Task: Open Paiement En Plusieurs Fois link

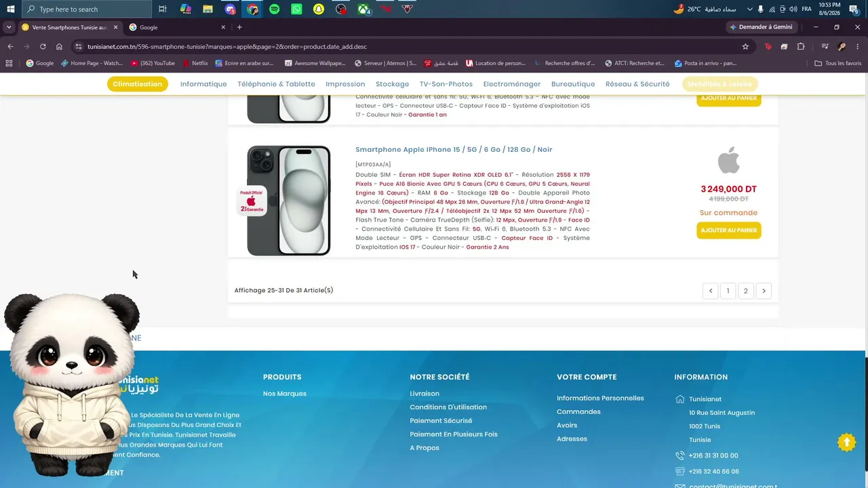Action: [x=454, y=434]
